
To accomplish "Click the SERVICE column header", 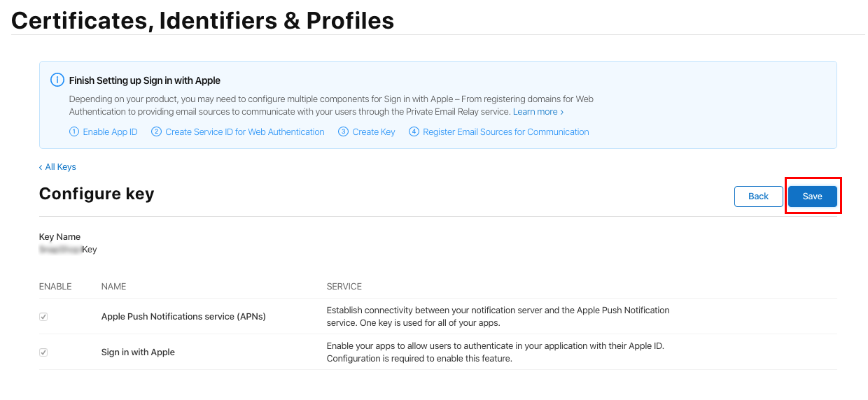I will tap(344, 287).
